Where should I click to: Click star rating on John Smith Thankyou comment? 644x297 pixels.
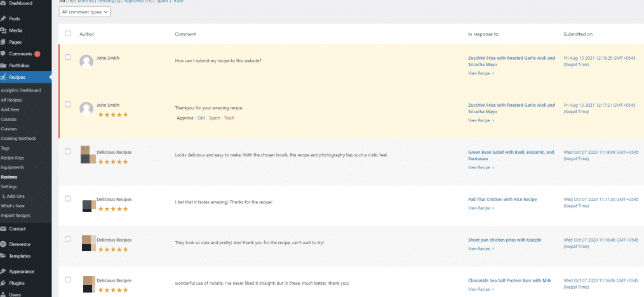click(x=113, y=114)
